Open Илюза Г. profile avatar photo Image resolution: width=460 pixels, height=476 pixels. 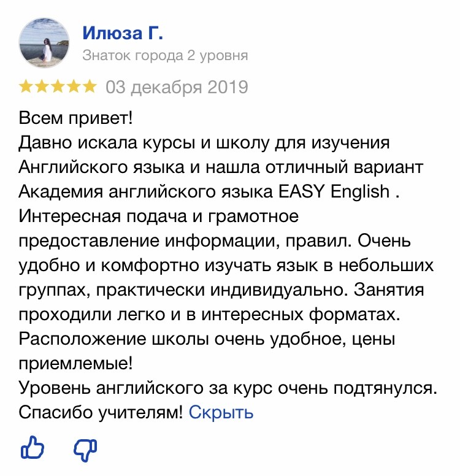(x=44, y=43)
